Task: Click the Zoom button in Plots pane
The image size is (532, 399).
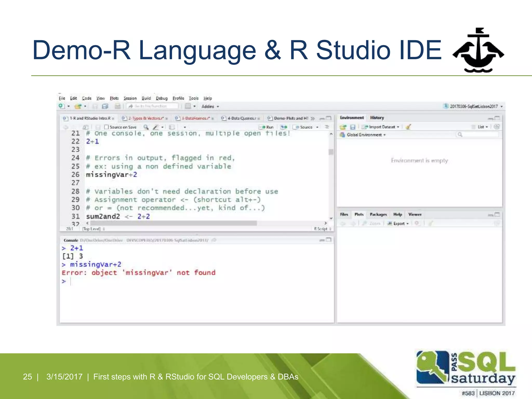Action: pyautogui.click(x=371, y=223)
